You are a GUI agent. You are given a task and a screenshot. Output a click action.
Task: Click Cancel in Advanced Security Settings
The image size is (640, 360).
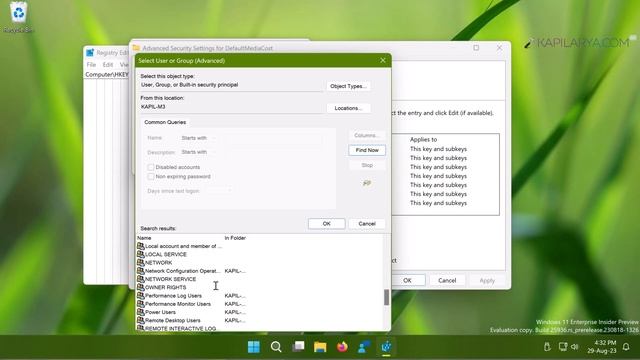pyautogui.click(x=447, y=280)
